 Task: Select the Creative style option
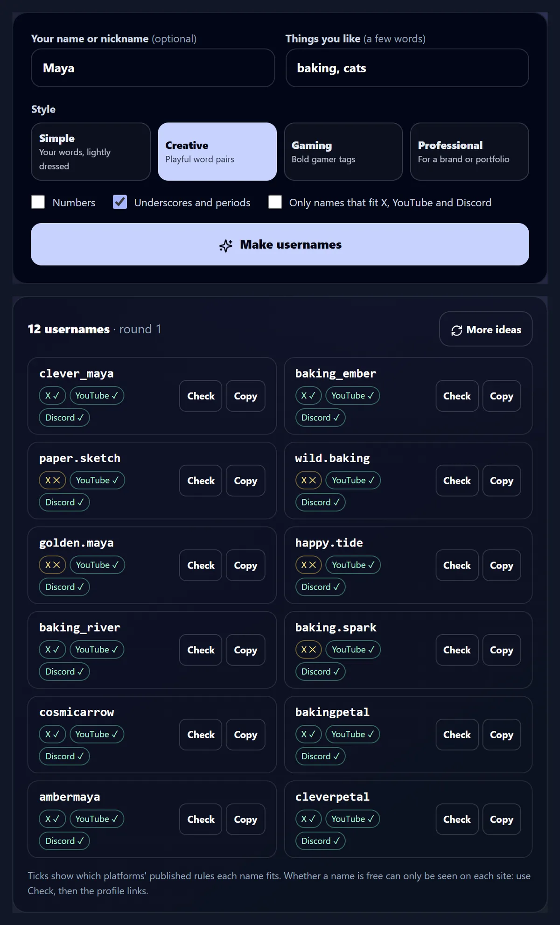coord(217,152)
